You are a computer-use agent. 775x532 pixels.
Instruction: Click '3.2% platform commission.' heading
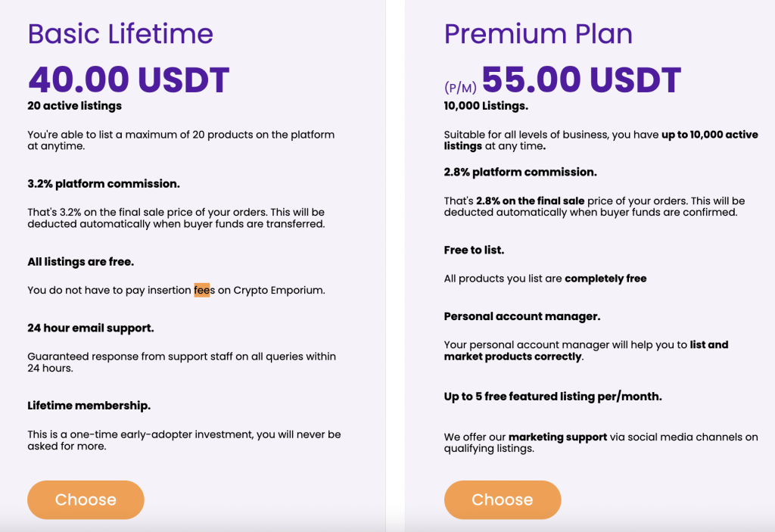pyautogui.click(x=104, y=183)
